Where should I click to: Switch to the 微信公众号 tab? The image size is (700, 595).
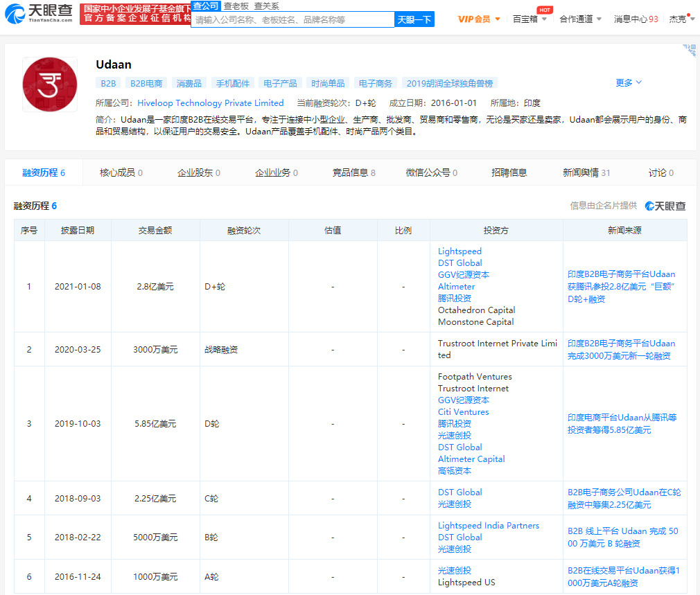pyautogui.click(x=431, y=172)
